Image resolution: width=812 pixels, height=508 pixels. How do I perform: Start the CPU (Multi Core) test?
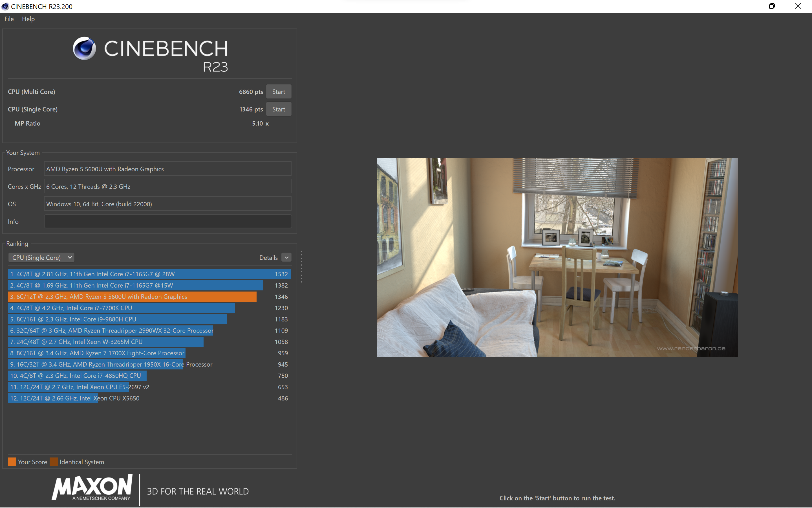click(x=279, y=92)
